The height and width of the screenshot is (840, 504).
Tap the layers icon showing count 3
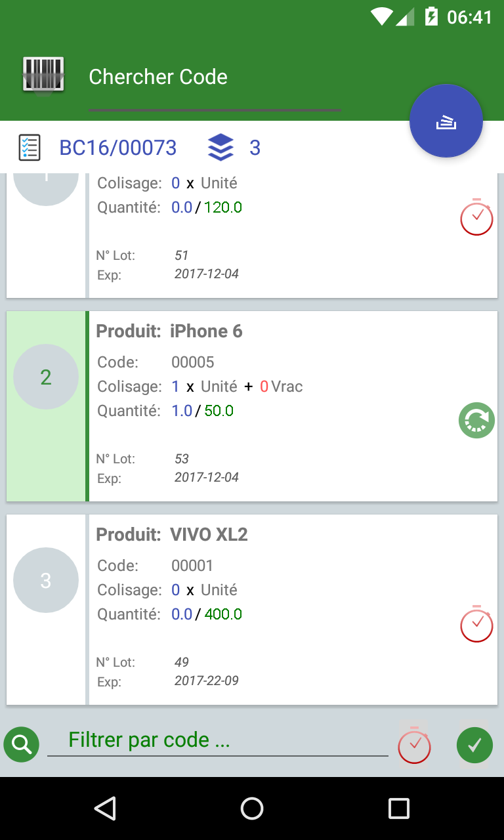click(x=221, y=147)
